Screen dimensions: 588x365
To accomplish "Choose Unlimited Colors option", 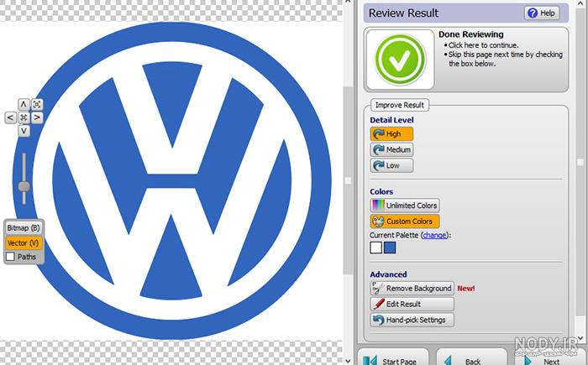I will pos(405,206).
